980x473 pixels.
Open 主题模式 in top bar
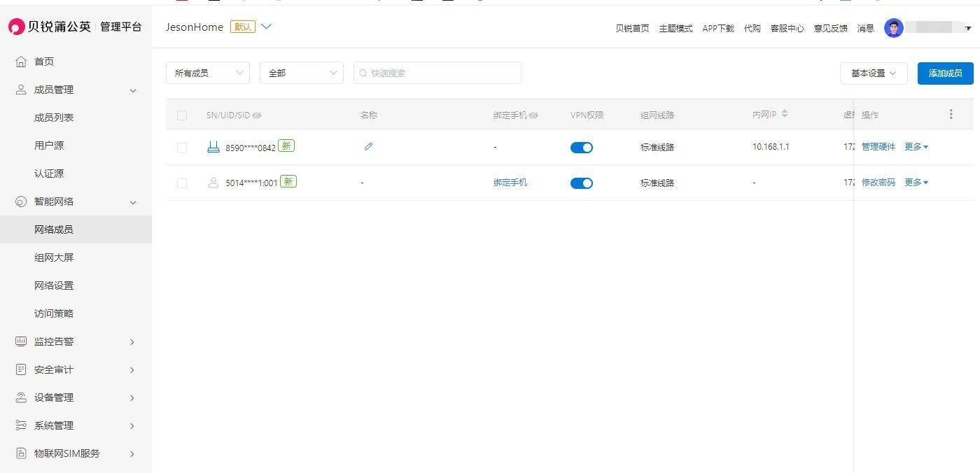coord(675,29)
